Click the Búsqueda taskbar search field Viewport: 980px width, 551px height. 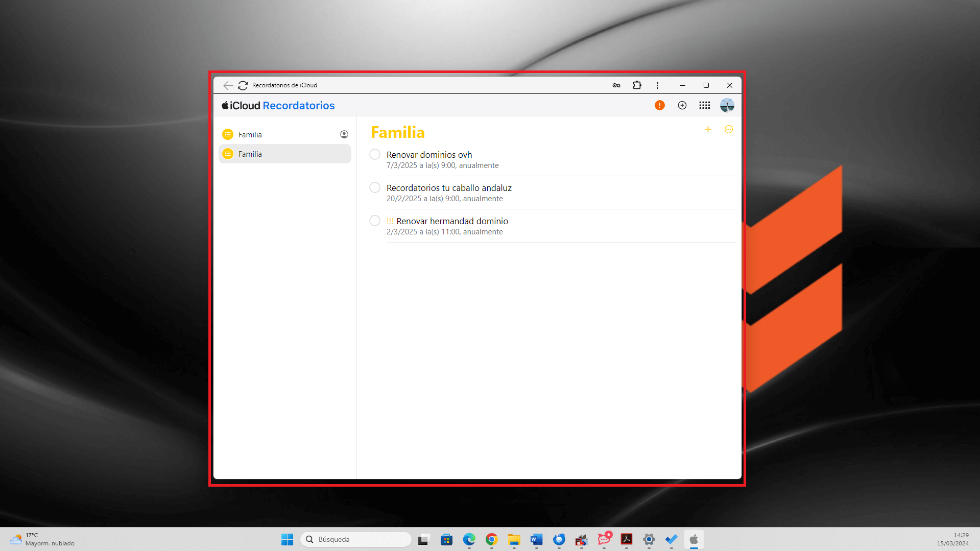356,539
